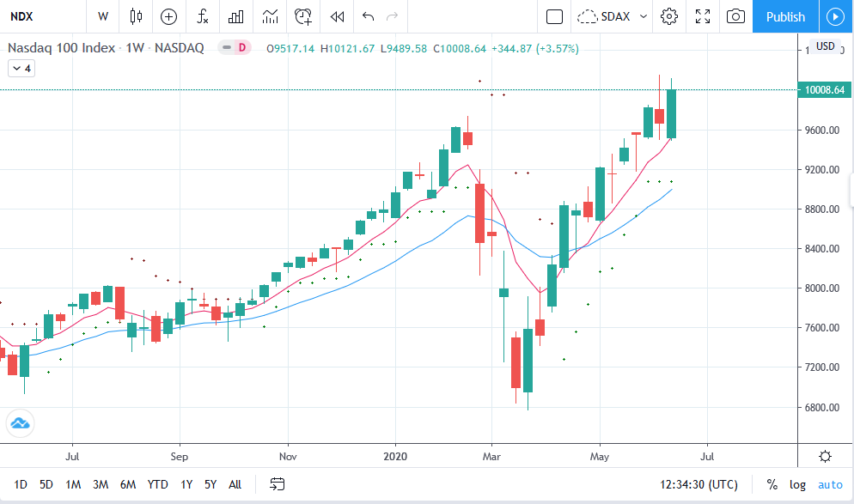Toggle percent scale on the price axis
This screenshot has width=854, height=504.
tap(772, 484)
